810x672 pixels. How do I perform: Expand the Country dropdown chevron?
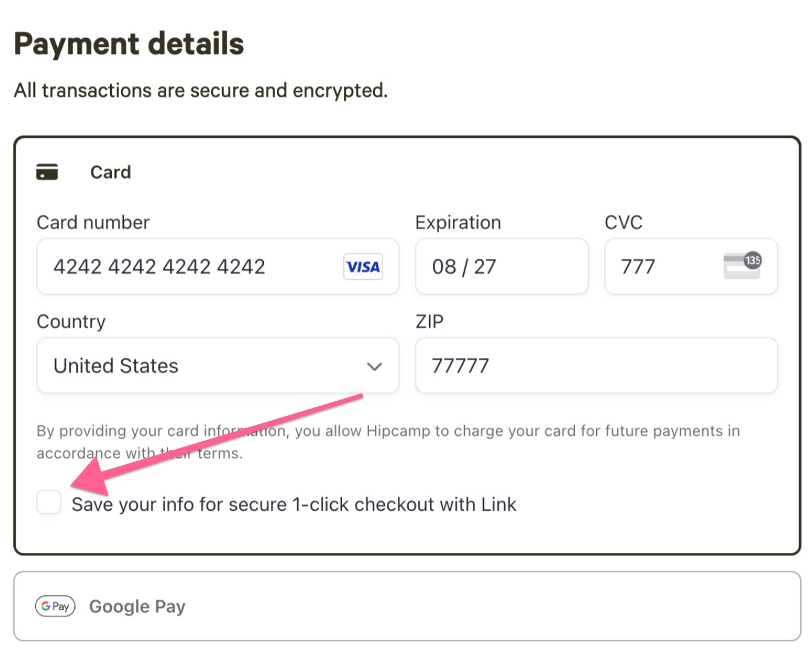pos(375,366)
